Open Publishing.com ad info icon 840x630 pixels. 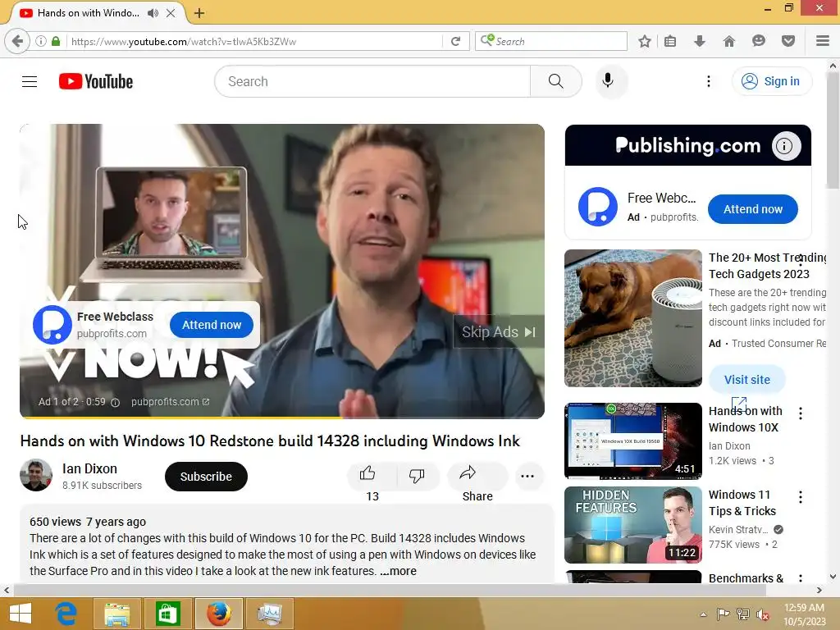tap(785, 146)
